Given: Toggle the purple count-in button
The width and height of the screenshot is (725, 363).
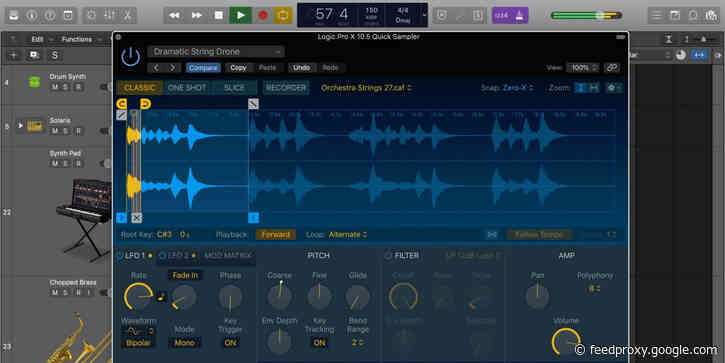Looking at the screenshot, I should pos(501,15).
